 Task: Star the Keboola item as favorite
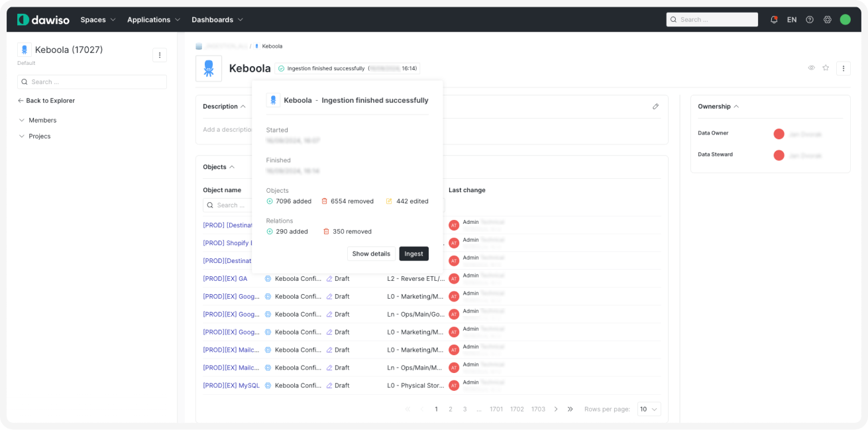(x=826, y=68)
